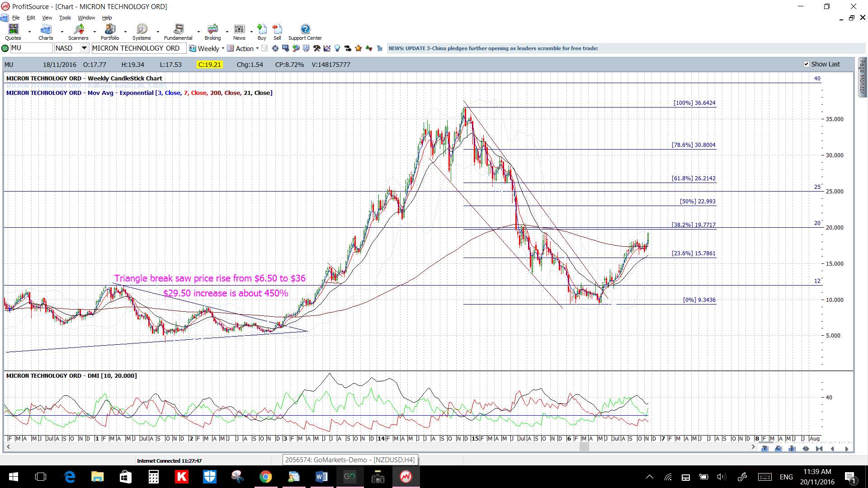Open the Action dropdown menu

[257, 48]
